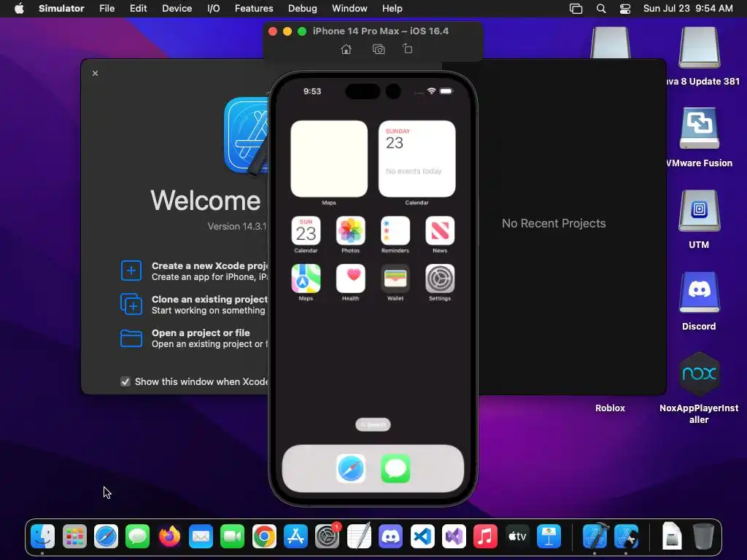Click the date and time in menu bar

tap(688, 9)
